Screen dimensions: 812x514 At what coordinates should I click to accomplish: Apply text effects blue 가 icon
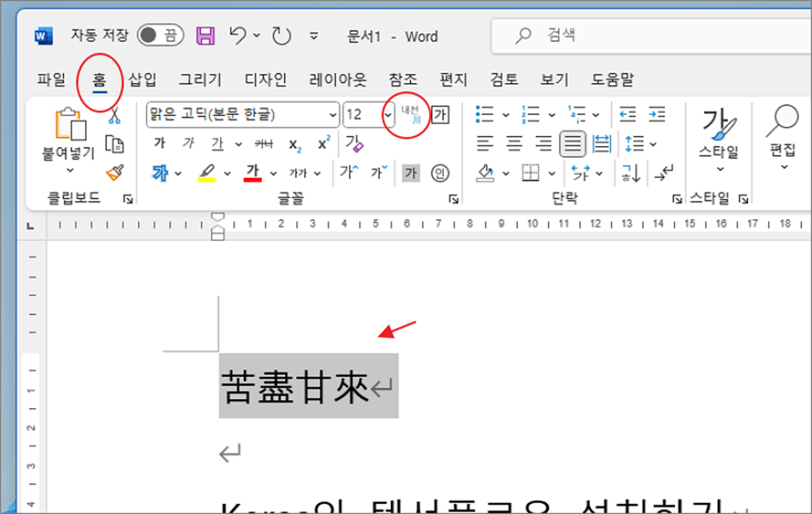pos(160,173)
